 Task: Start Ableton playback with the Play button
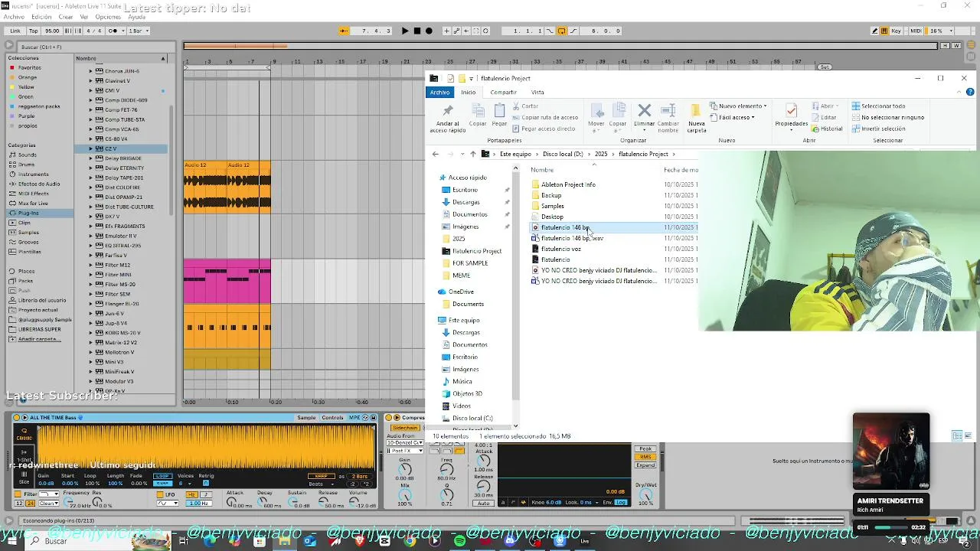(x=405, y=31)
